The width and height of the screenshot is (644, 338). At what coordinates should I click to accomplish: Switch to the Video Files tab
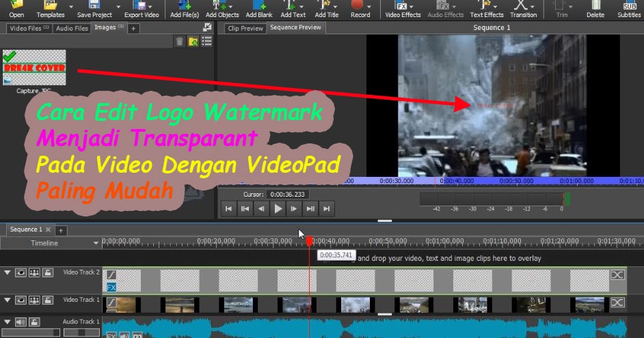[29, 28]
